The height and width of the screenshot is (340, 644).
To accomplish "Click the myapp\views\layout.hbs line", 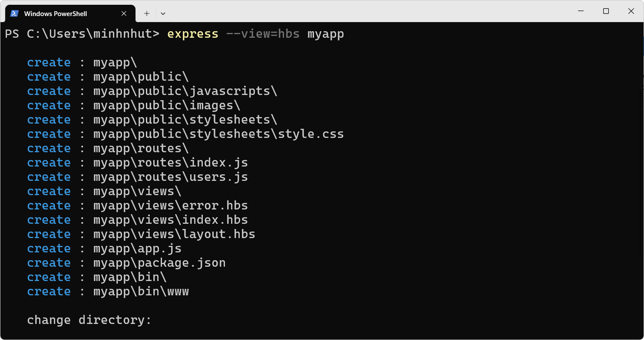I will 141,234.
